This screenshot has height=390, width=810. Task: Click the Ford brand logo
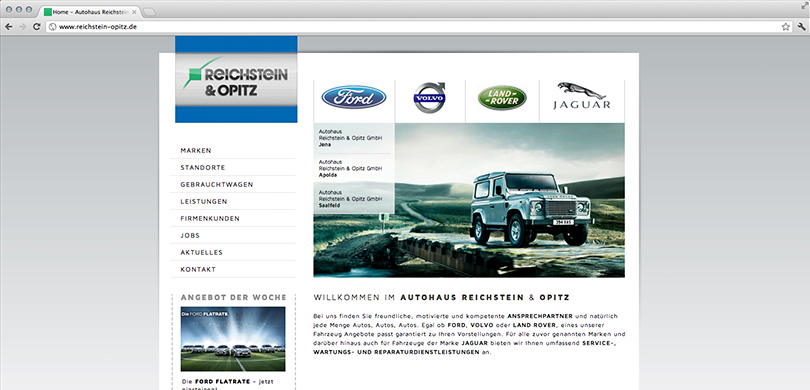click(x=354, y=97)
